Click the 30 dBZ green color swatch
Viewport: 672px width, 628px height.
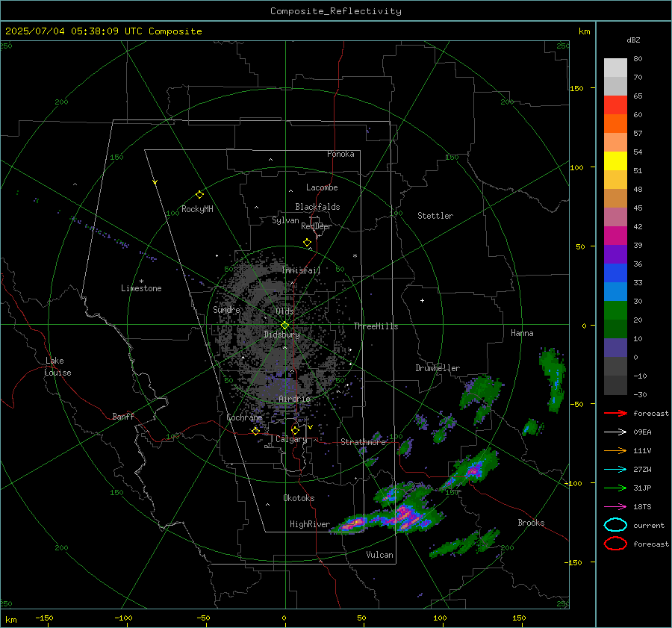coord(615,311)
